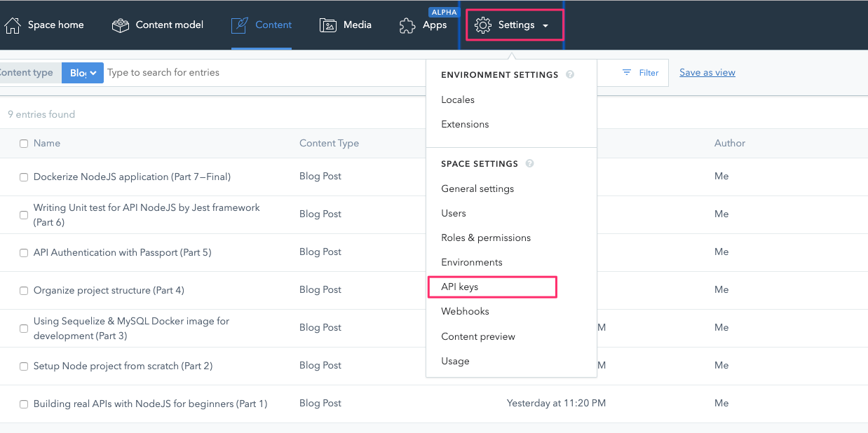868x433 pixels.
Task: Switch to the Content tab
Action: pyautogui.click(x=273, y=24)
